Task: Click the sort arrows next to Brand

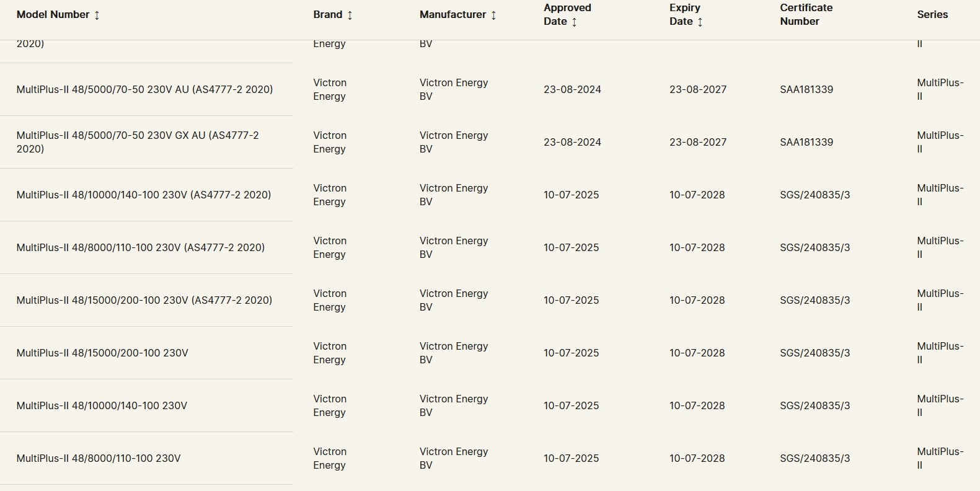Action: 350,15
